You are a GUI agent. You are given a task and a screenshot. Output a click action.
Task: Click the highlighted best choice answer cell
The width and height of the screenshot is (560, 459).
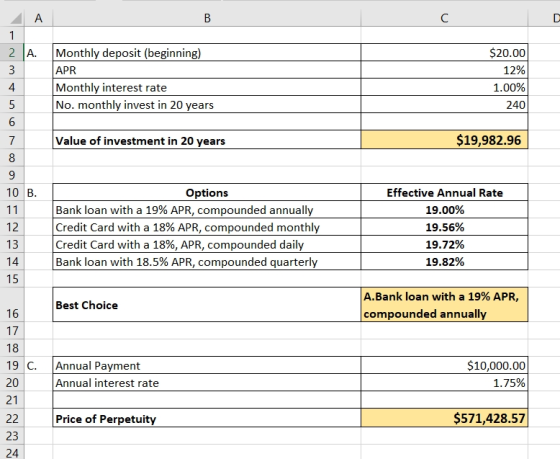point(444,305)
